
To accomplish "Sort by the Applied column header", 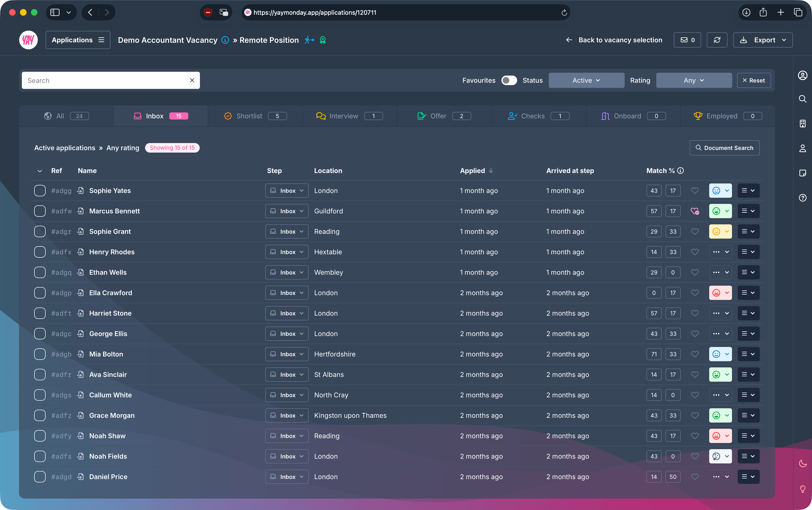I will coord(477,171).
